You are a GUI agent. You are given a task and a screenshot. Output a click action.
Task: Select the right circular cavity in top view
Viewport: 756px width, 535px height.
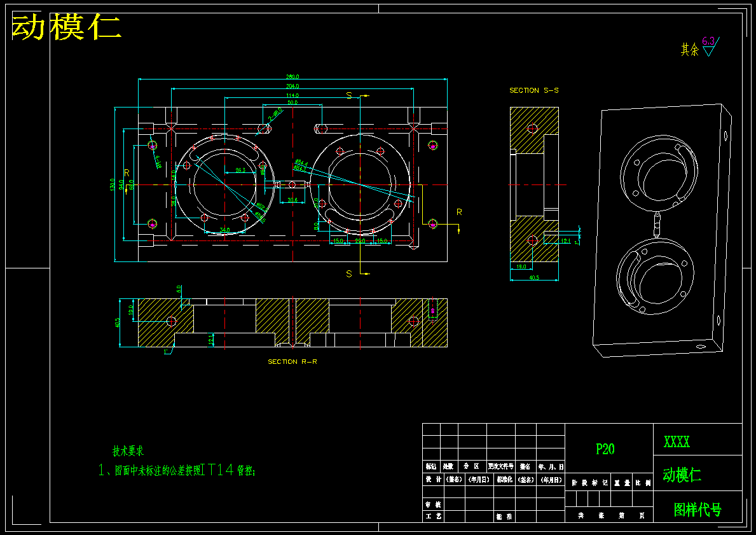point(360,184)
